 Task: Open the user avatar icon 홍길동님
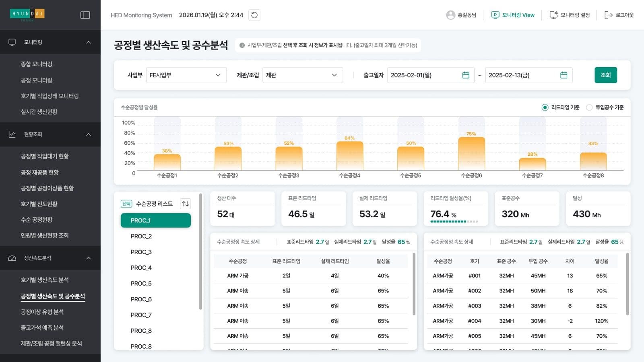coord(450,15)
